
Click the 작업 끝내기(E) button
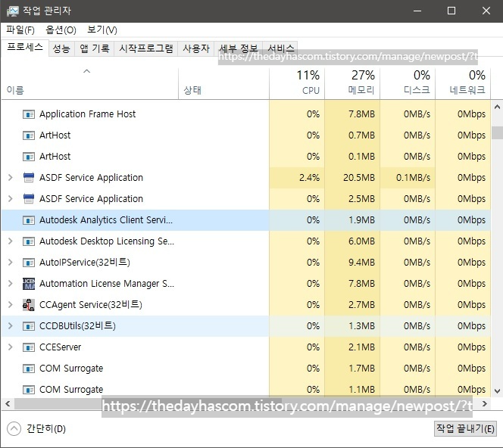tap(465, 428)
